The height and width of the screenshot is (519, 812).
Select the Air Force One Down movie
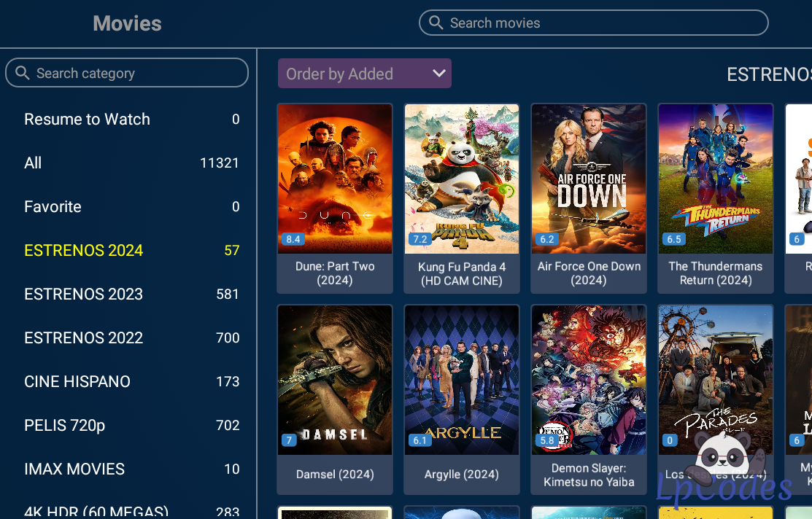[589, 179]
